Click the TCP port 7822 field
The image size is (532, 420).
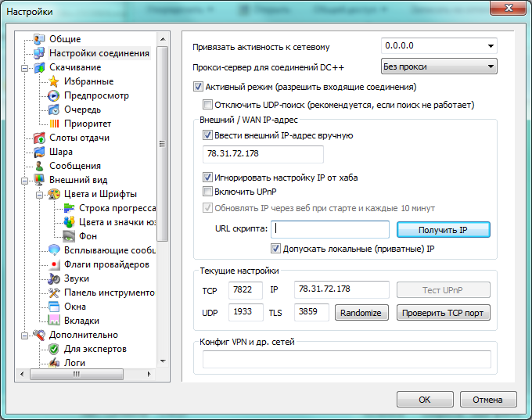point(246,290)
